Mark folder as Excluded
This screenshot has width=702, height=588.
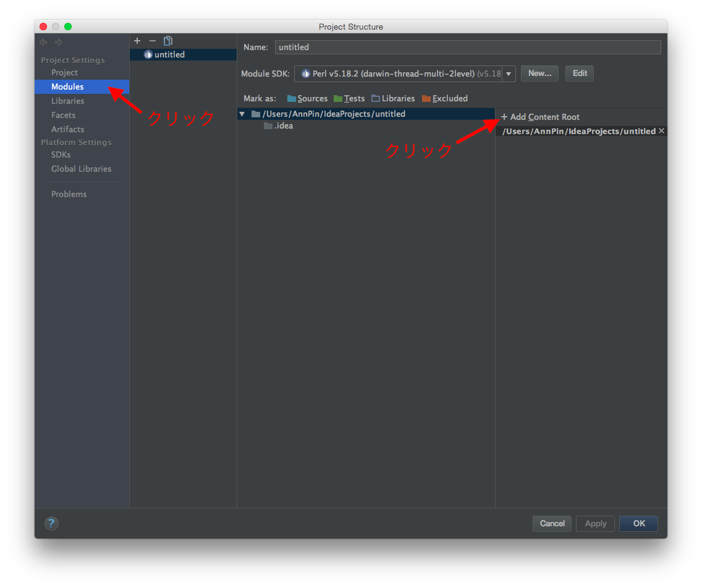[445, 98]
